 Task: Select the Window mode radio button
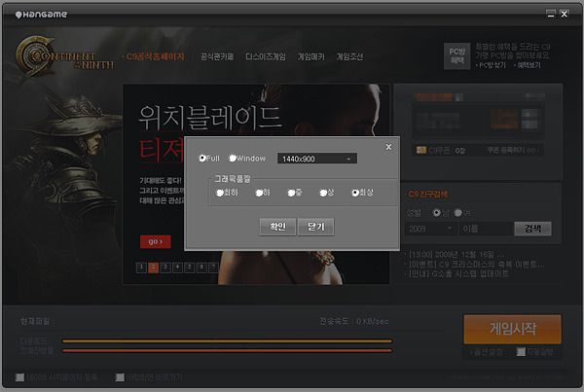[233, 159]
